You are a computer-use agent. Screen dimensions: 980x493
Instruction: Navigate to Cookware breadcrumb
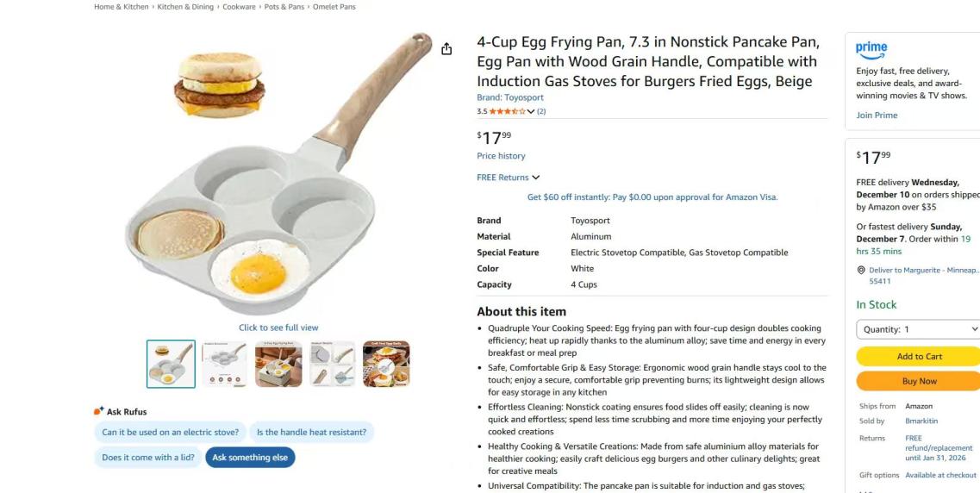point(239,7)
